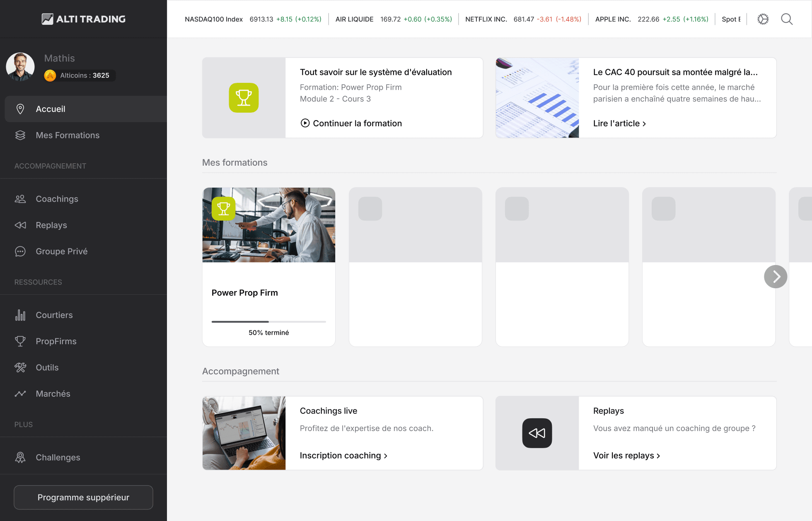812x521 pixels.
Task: Expand the formations carousel with the right chevron
Action: click(776, 276)
